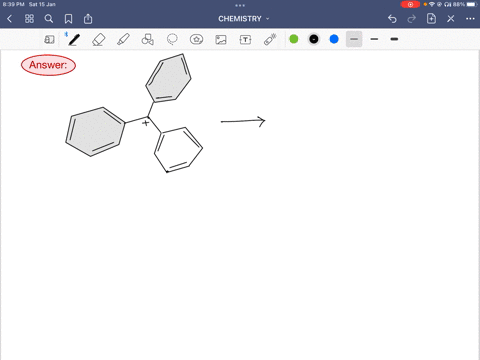This screenshot has height=360, width=480.
Task: Close the editing toolbar with X
Action: pyautogui.click(x=451, y=19)
